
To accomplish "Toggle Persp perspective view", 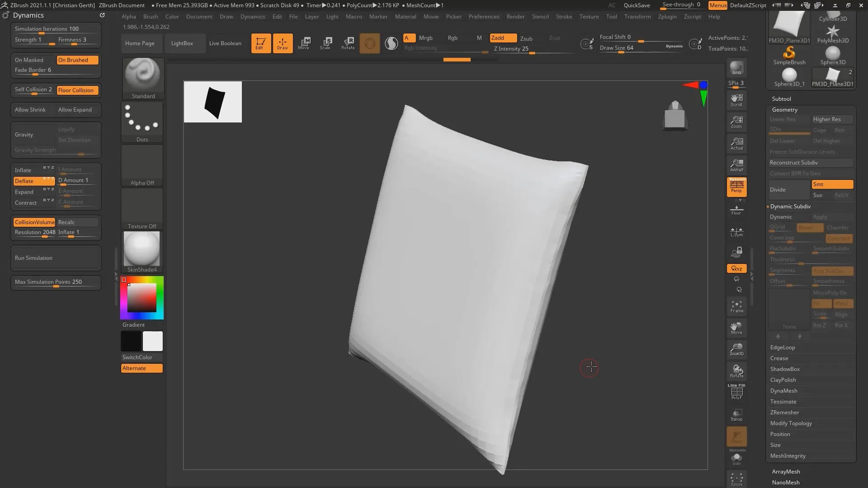I will tap(736, 187).
